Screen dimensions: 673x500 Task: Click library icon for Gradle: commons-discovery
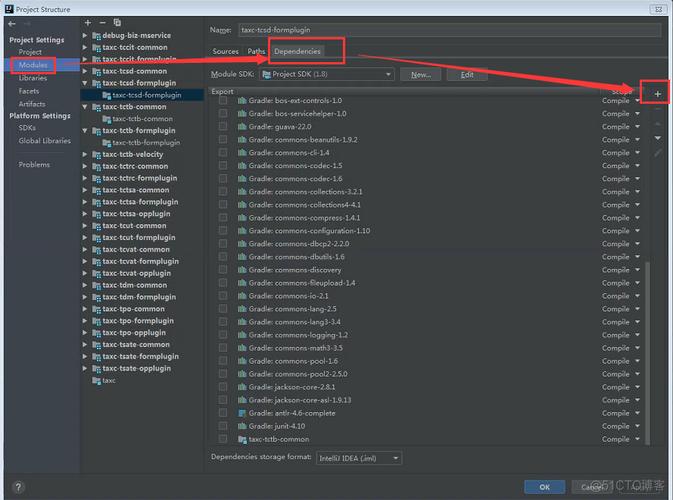(242, 270)
